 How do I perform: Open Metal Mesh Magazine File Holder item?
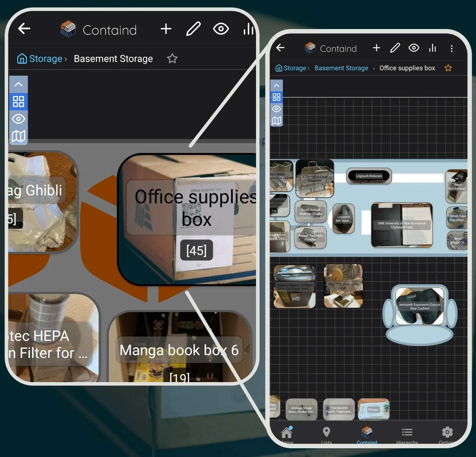(281, 176)
